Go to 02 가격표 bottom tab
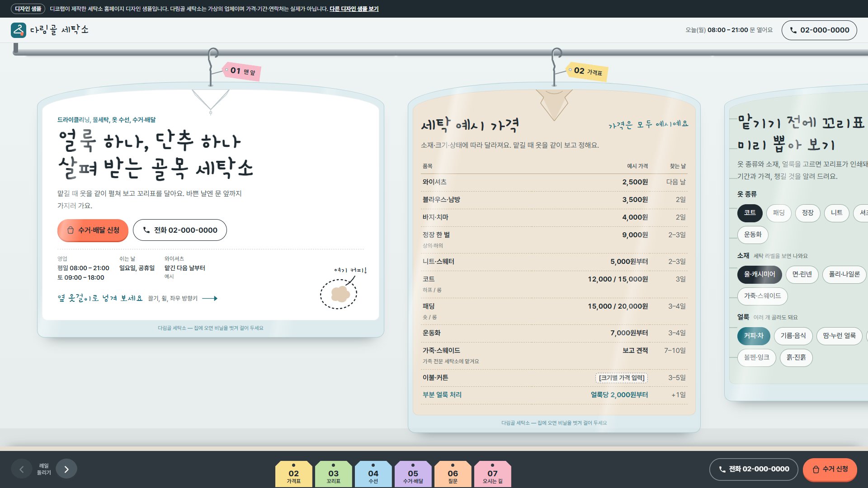 [294, 474]
